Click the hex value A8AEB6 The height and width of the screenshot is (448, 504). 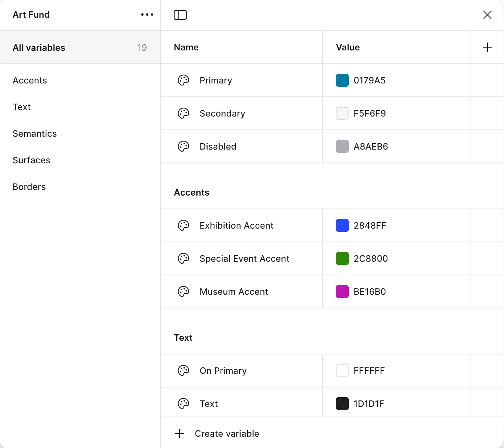pos(371,146)
